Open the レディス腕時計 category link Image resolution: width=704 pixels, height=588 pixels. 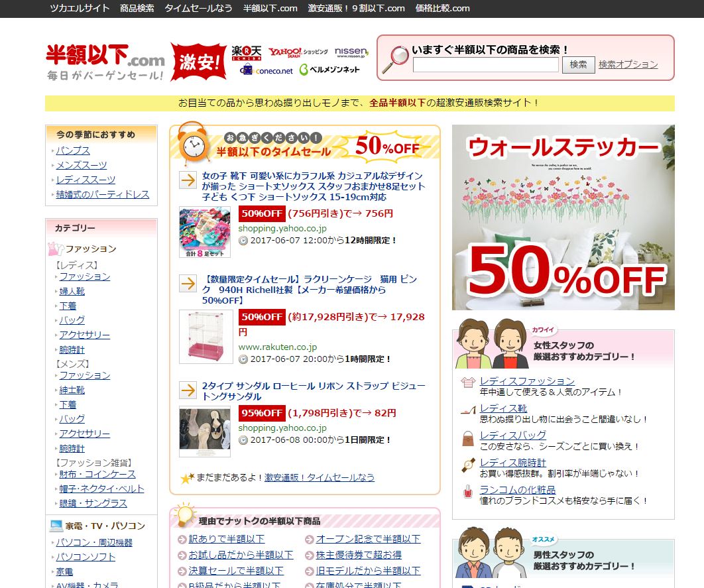click(512, 463)
